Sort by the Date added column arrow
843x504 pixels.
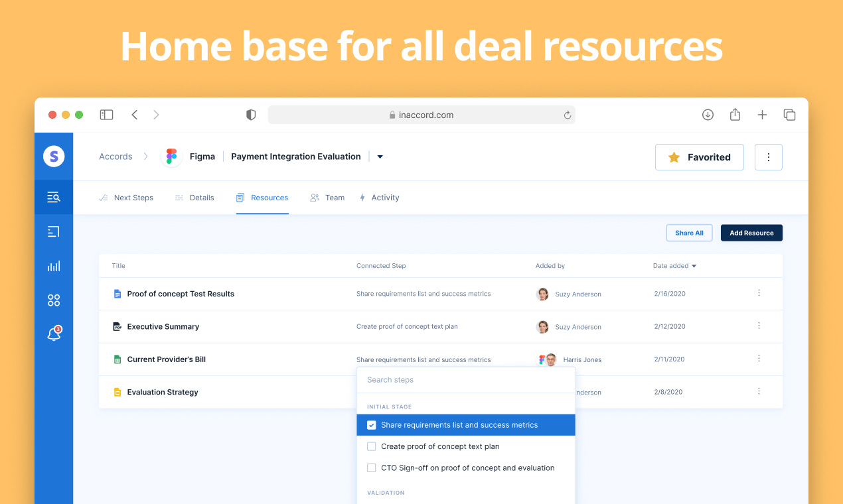click(694, 266)
